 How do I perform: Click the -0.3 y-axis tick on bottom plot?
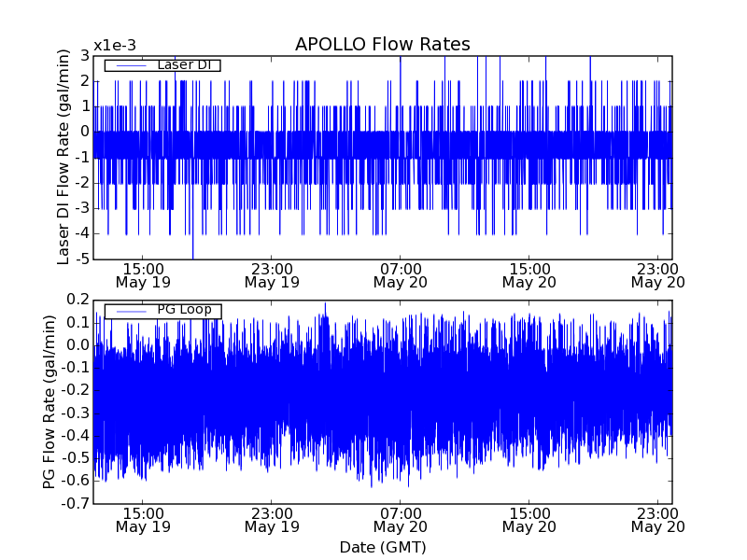coord(75,413)
